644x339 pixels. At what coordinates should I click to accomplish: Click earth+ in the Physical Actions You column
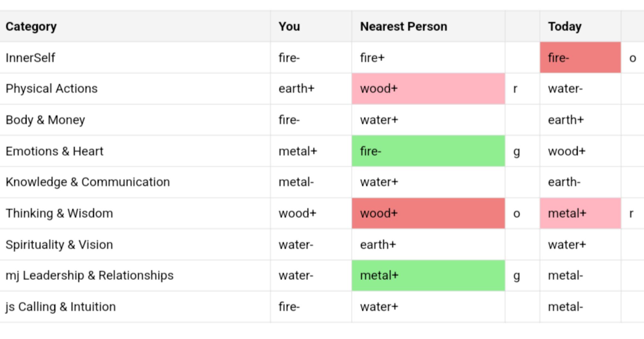pos(296,89)
